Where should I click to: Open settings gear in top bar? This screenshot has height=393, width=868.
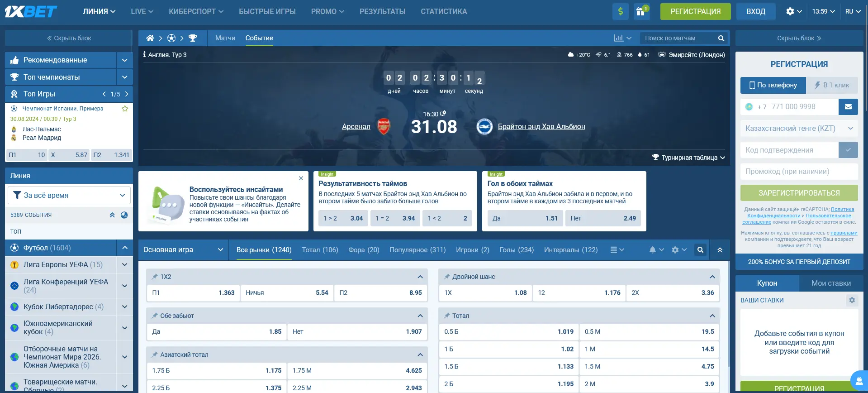[x=790, y=11]
